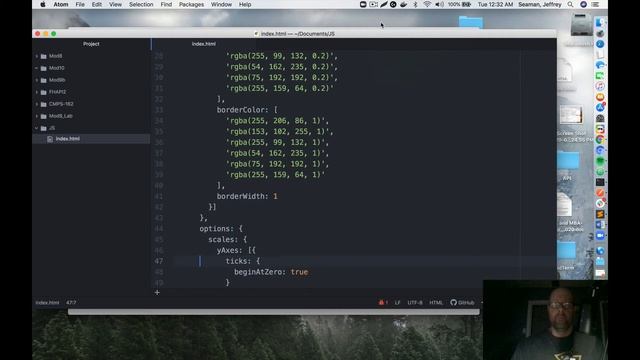Click the screen recording menu bar icon
This screenshot has height=360, width=640.
373,4
